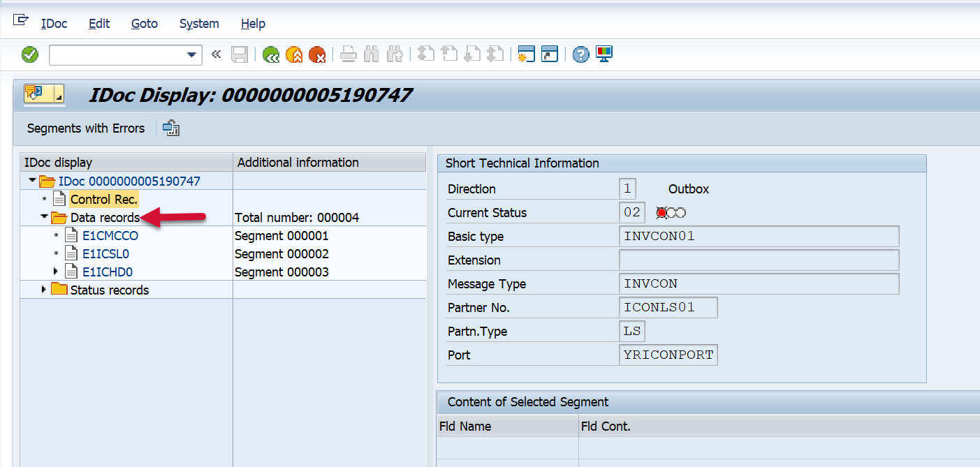This screenshot has width=980, height=467.
Task: Click the Basic type field INVCON01
Action: (758, 237)
